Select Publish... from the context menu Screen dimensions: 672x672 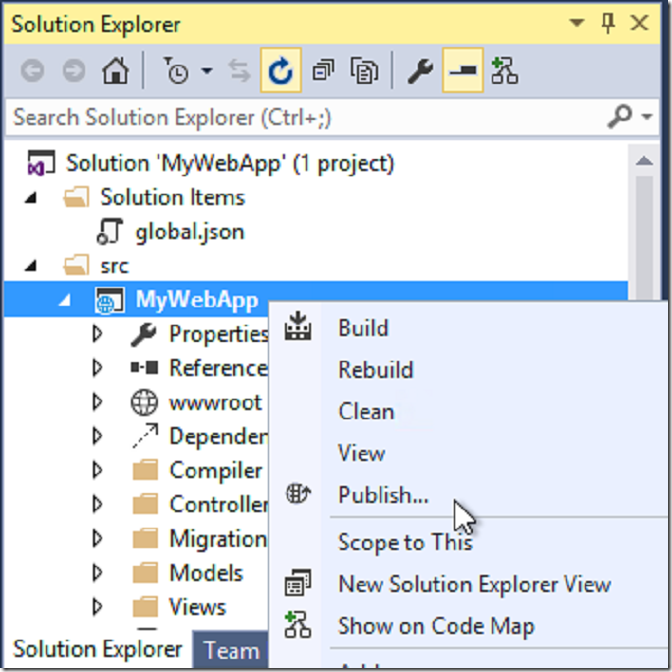point(383,495)
